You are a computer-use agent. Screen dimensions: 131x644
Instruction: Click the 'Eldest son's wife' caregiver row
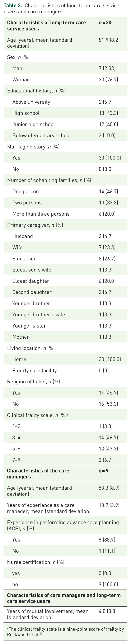click(x=32, y=270)
